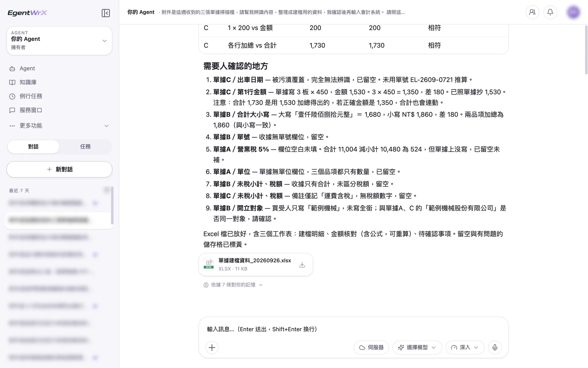
Task: Click the sparkle icon on 選擇模型
Action: [x=401, y=347]
